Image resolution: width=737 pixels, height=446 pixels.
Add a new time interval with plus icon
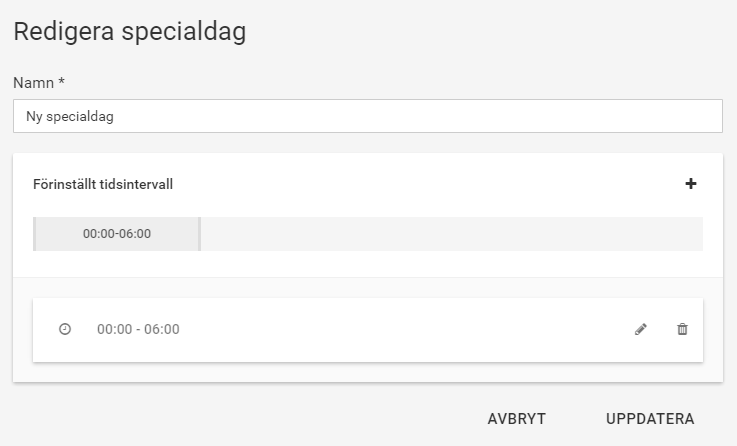tap(690, 184)
